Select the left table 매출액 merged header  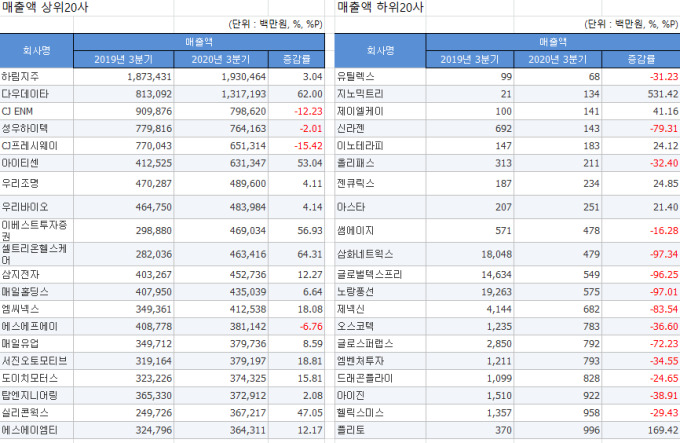(x=199, y=42)
